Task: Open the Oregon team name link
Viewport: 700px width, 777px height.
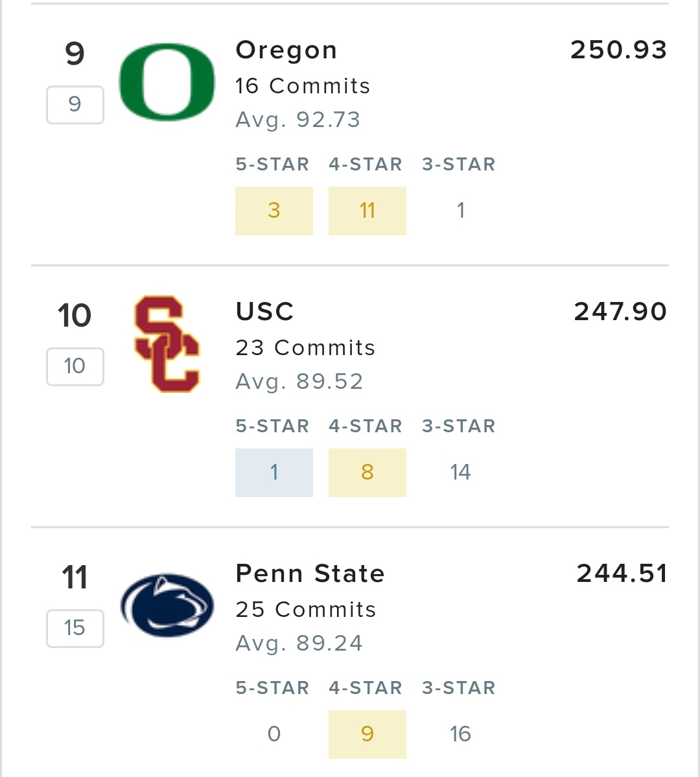Action: (286, 50)
